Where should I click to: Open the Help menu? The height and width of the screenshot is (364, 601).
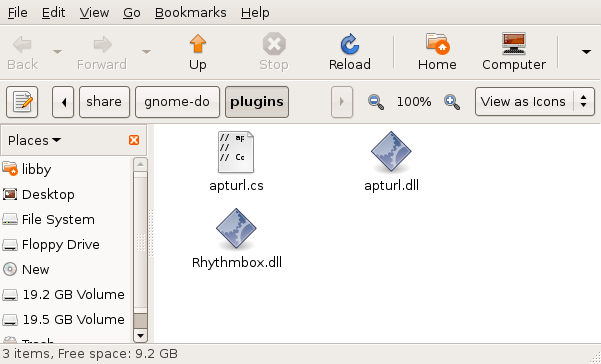click(255, 13)
